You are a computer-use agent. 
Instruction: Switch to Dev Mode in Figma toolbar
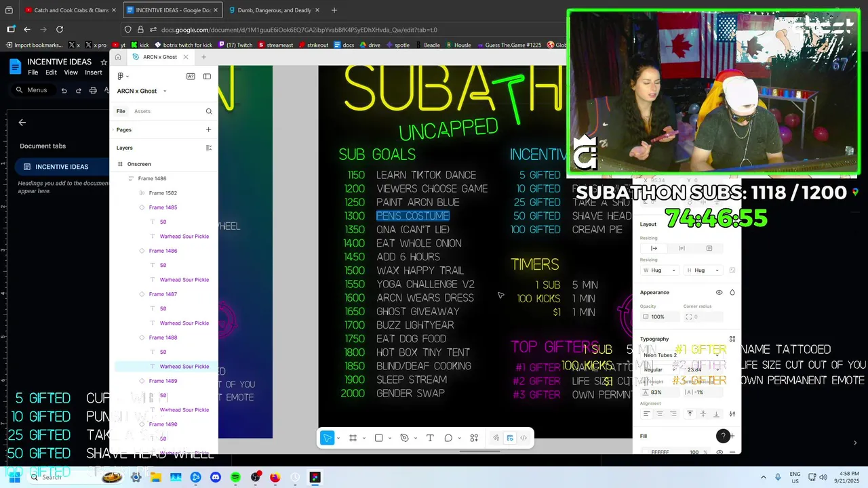(x=524, y=438)
